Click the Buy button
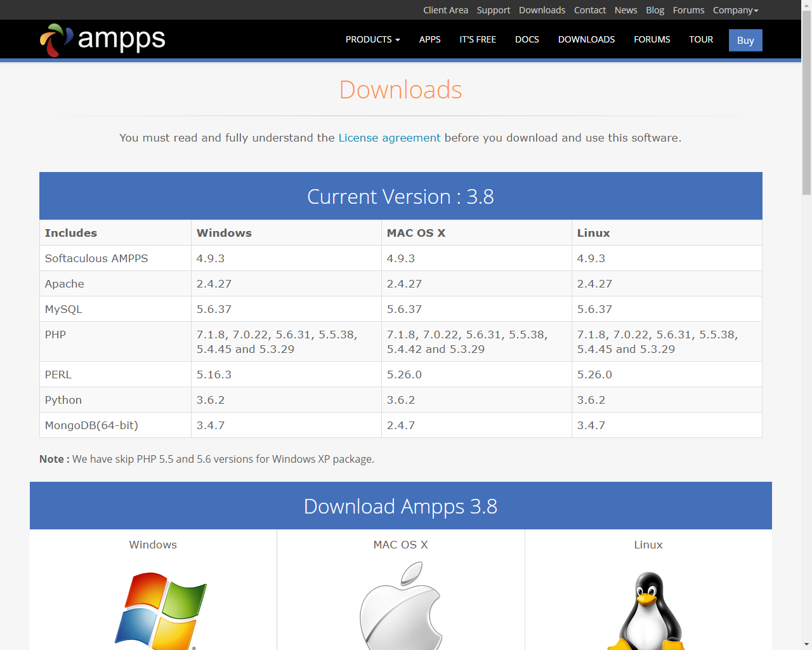This screenshot has height=650, width=812. pyautogui.click(x=745, y=41)
